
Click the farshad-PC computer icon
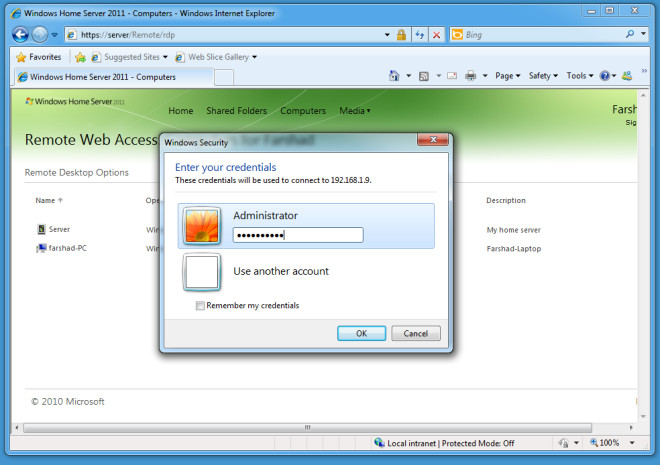click(x=41, y=248)
